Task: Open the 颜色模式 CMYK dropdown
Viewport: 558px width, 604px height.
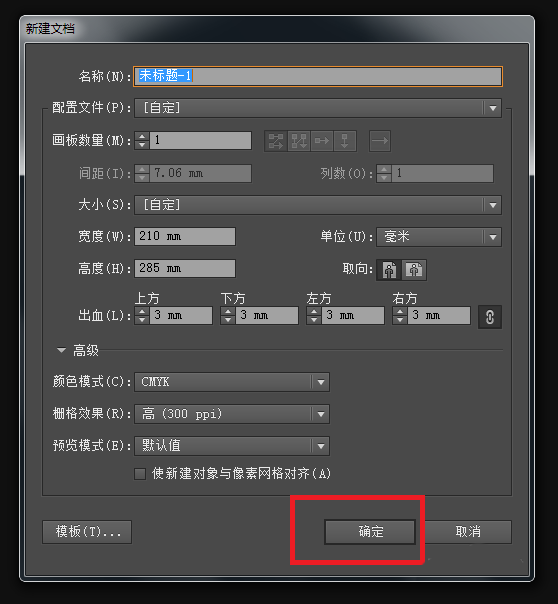Action: [232, 382]
